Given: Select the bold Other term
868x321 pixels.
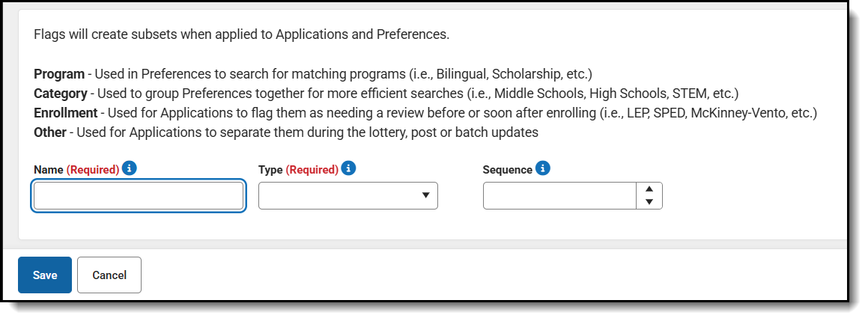Looking at the screenshot, I should coord(50,132).
